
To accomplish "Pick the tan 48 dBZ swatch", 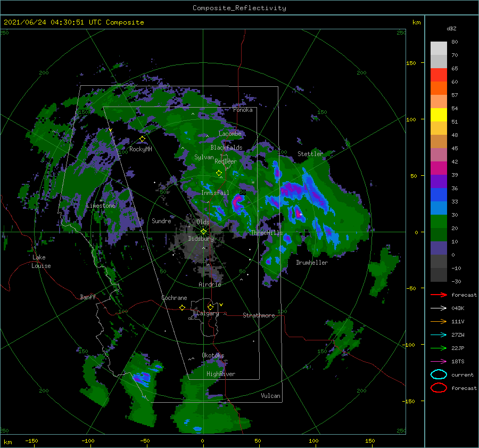I will click(439, 141).
